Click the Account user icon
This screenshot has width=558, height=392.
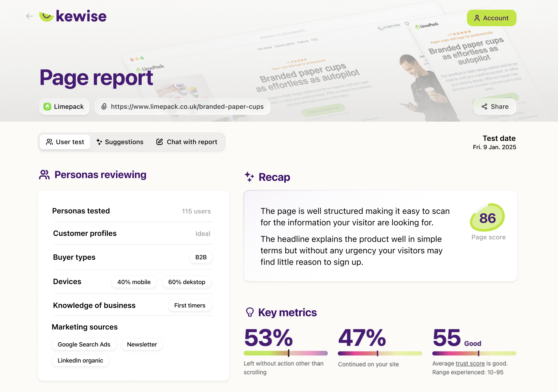(477, 18)
